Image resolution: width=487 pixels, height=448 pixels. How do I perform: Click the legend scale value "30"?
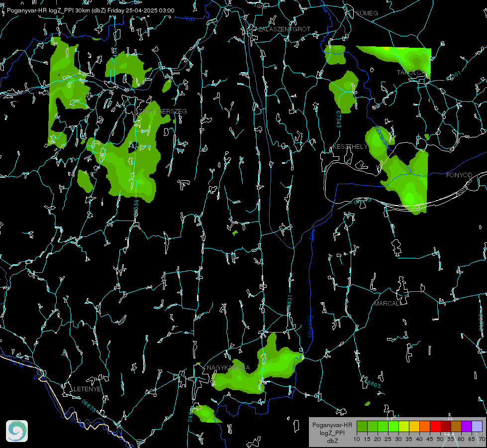pyautogui.click(x=398, y=440)
